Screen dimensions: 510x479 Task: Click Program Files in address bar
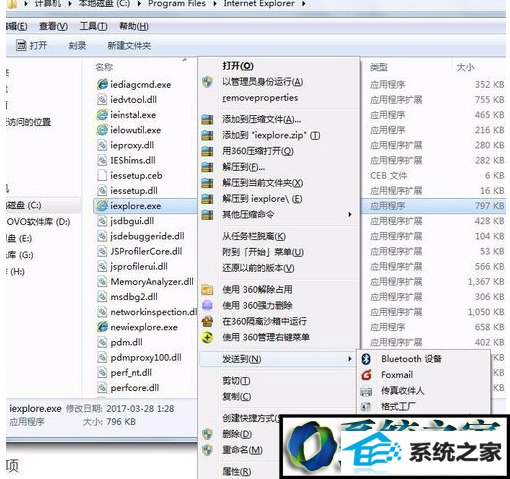coord(177,4)
